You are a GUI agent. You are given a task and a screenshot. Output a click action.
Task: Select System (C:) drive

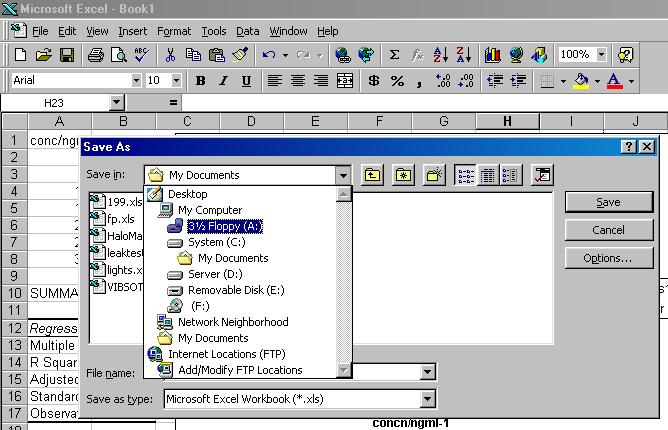(216, 242)
